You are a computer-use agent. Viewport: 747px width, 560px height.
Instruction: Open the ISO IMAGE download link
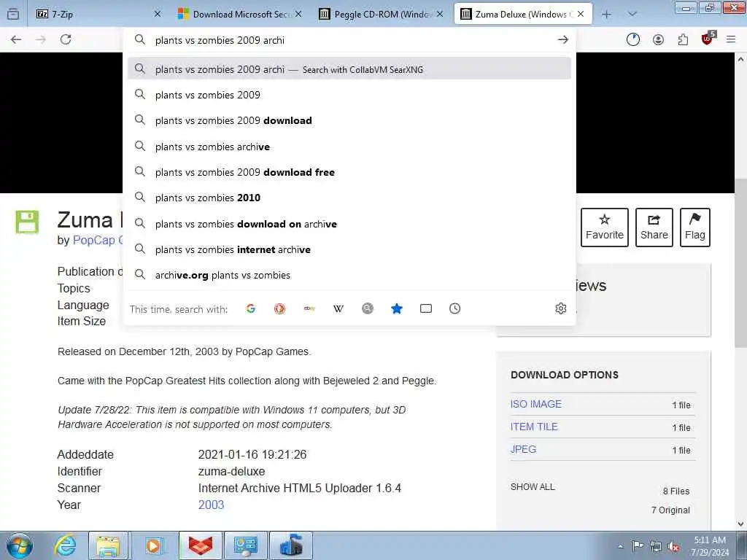536,404
